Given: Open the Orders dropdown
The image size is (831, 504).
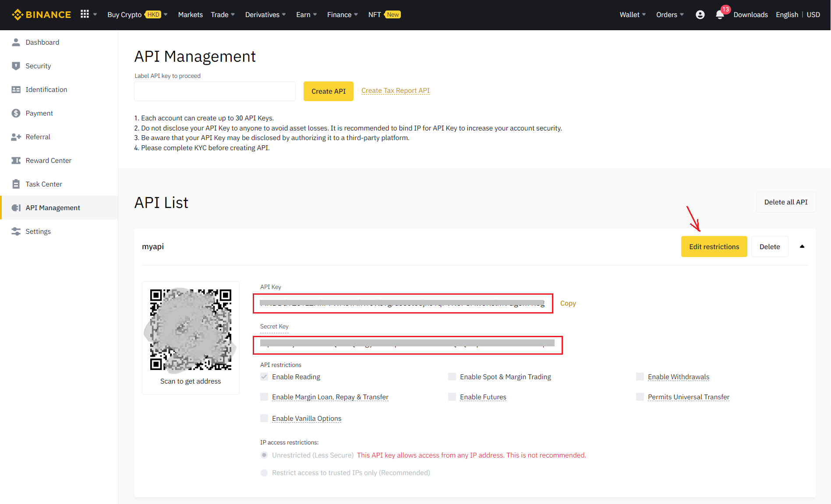Looking at the screenshot, I should [x=670, y=14].
